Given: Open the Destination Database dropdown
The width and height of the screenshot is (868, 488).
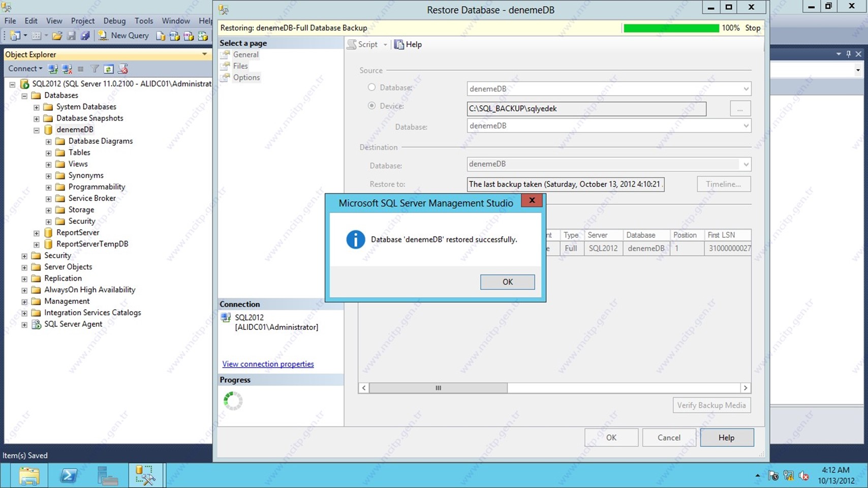Looking at the screenshot, I should point(746,164).
